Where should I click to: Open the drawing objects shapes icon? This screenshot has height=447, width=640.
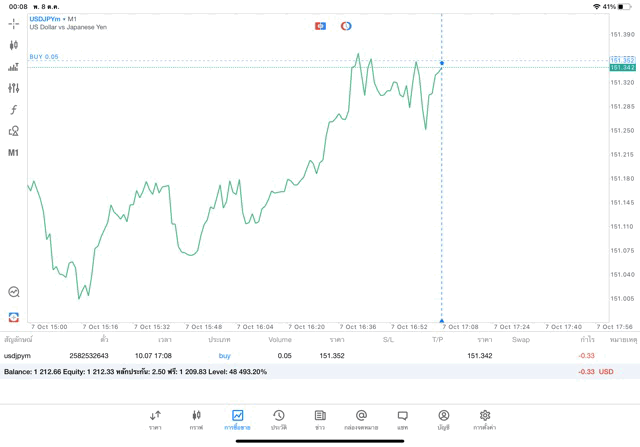[x=14, y=131]
